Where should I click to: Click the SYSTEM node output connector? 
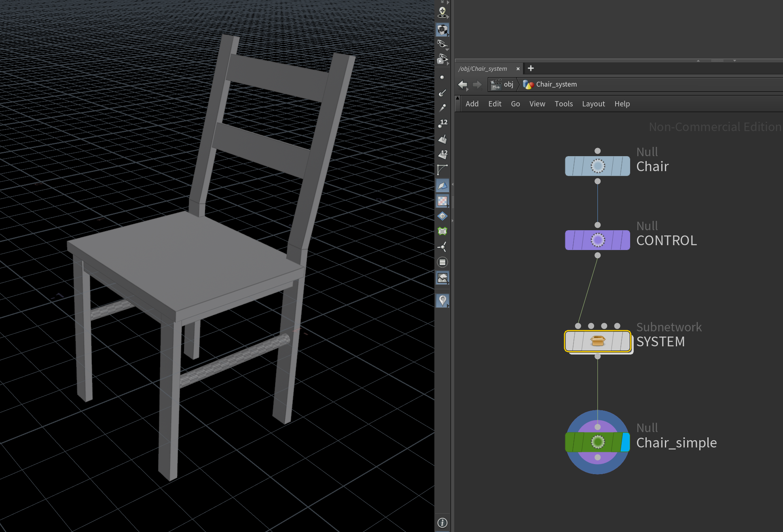[x=597, y=356]
